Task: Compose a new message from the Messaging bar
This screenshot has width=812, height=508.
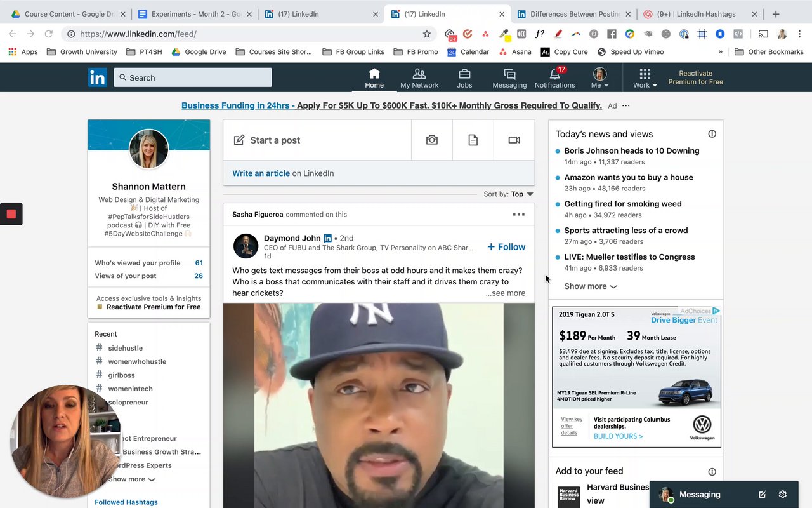Action: (763, 495)
